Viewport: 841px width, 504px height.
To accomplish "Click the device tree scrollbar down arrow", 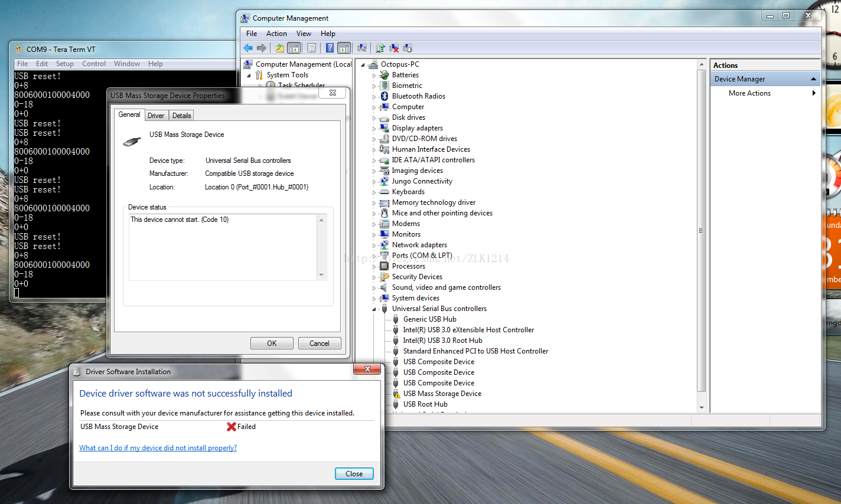I will click(x=702, y=407).
